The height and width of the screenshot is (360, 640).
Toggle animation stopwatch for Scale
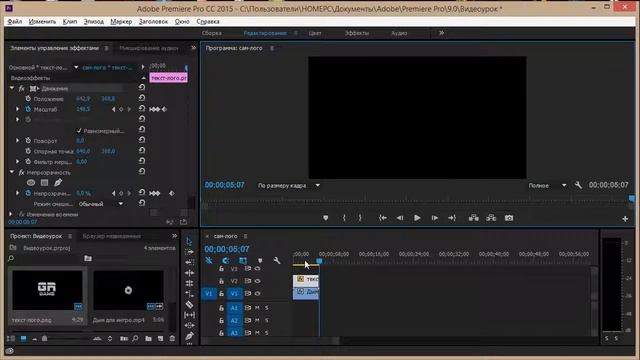[x=28, y=109]
